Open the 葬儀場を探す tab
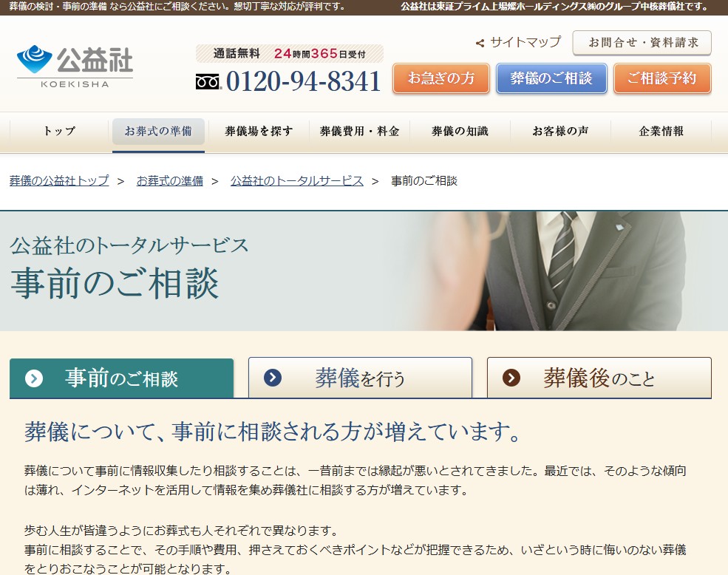This screenshot has height=575, width=728. (x=259, y=131)
